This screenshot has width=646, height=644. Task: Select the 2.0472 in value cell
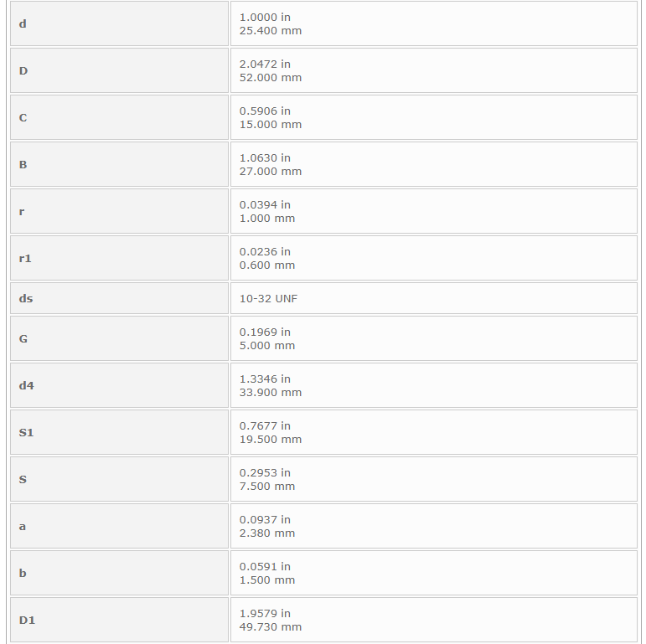coord(433,70)
